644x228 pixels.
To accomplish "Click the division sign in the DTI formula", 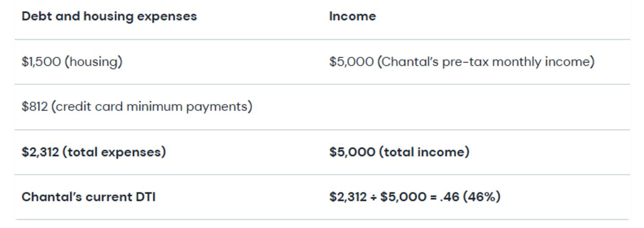I will (373, 197).
